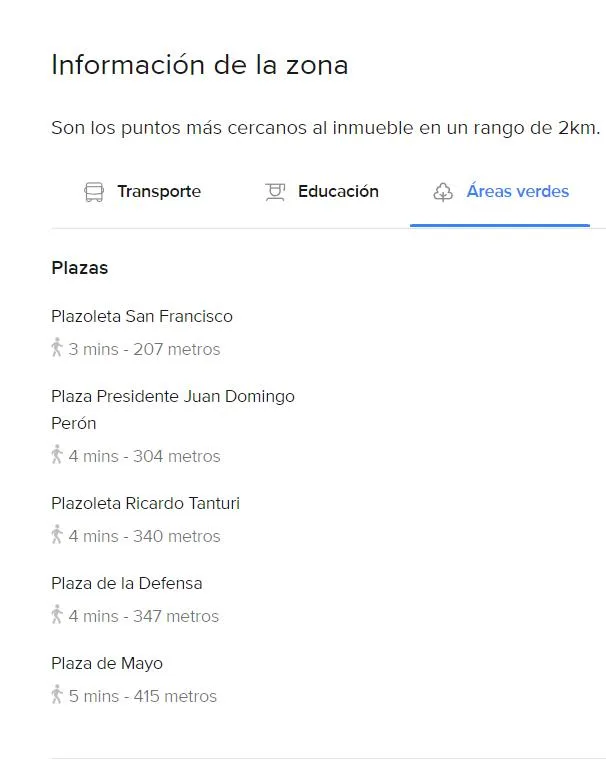606x778 pixels.
Task: Click walking icon next to 304 metros
Action: (x=57, y=455)
